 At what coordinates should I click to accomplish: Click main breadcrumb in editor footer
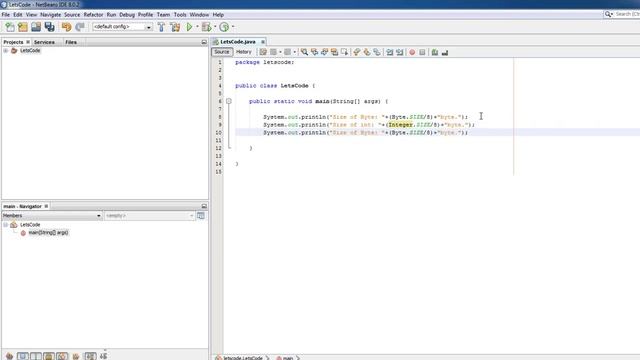[288, 358]
